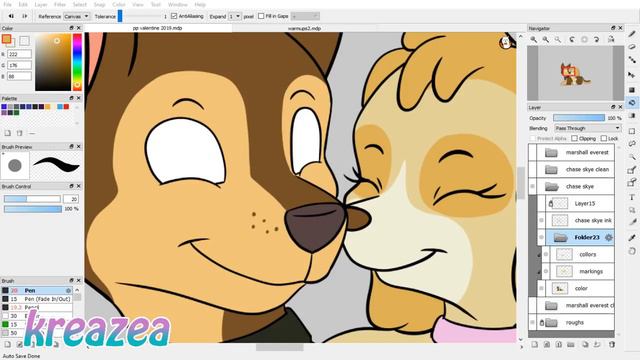The image size is (640, 360).
Task: Select the Fill shape tool (black square)
Action: (x=632, y=89)
